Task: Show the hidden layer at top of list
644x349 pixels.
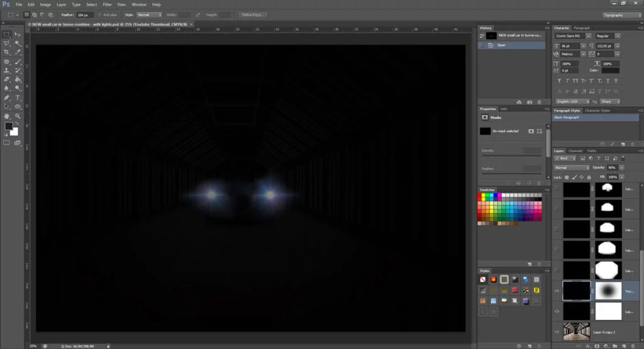Action: coord(557,188)
